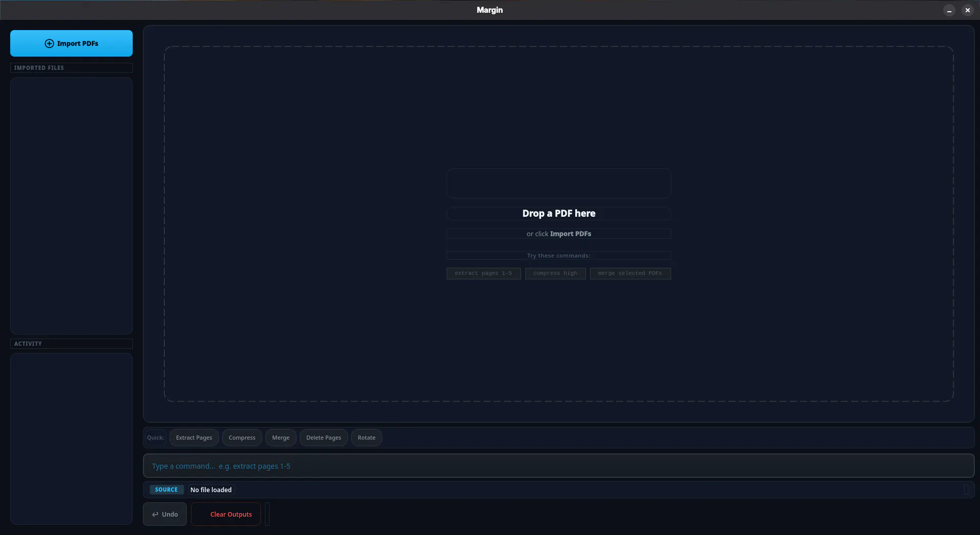Click the IMPORTED FILES header
Viewport: 980px width, 535px height.
[x=71, y=68]
